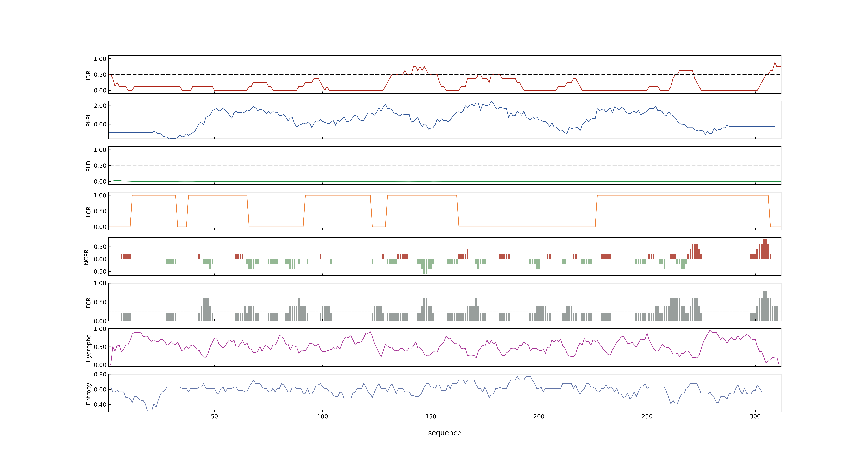The image size is (868, 463).
Task: Click the 1.00 tick of the Hydropho panel
Action: click(x=100, y=329)
